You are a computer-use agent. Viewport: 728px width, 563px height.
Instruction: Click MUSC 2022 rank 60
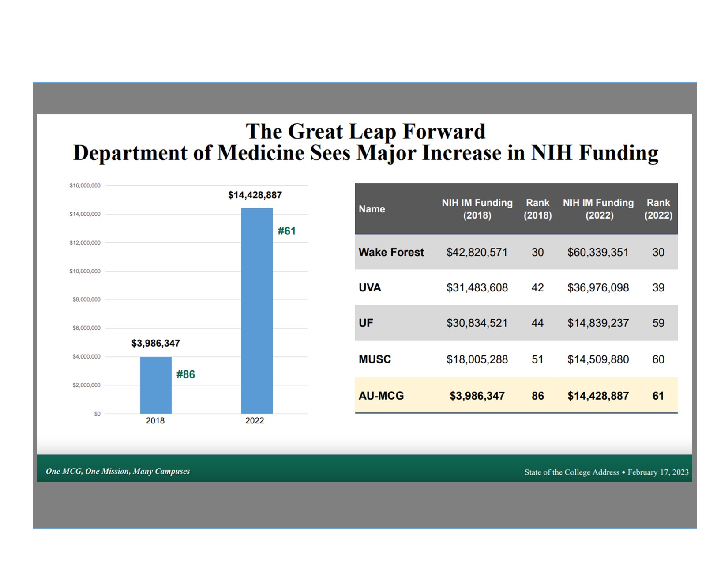point(658,359)
